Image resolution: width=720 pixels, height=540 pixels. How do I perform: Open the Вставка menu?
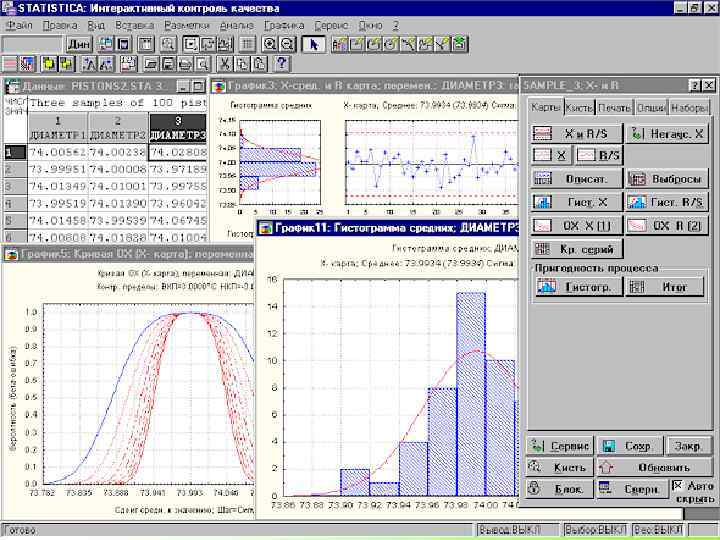pyautogui.click(x=134, y=25)
